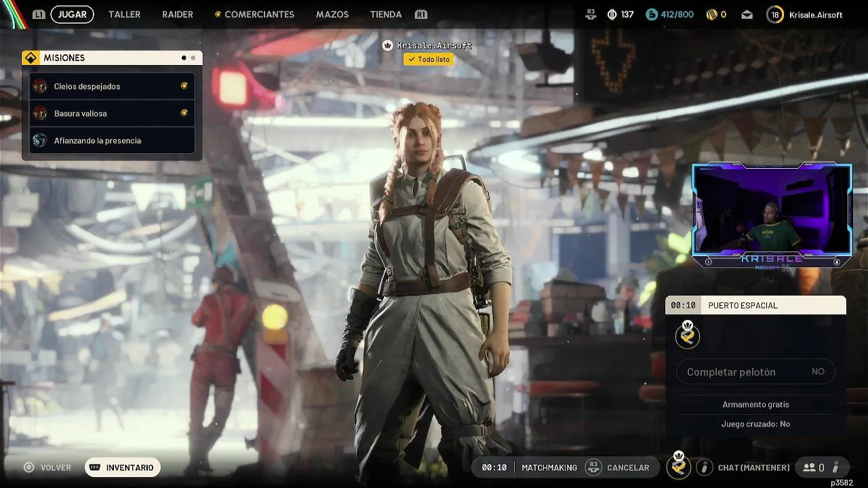Click the Todo listo ready badge
This screenshot has height=488, width=868.
429,60
